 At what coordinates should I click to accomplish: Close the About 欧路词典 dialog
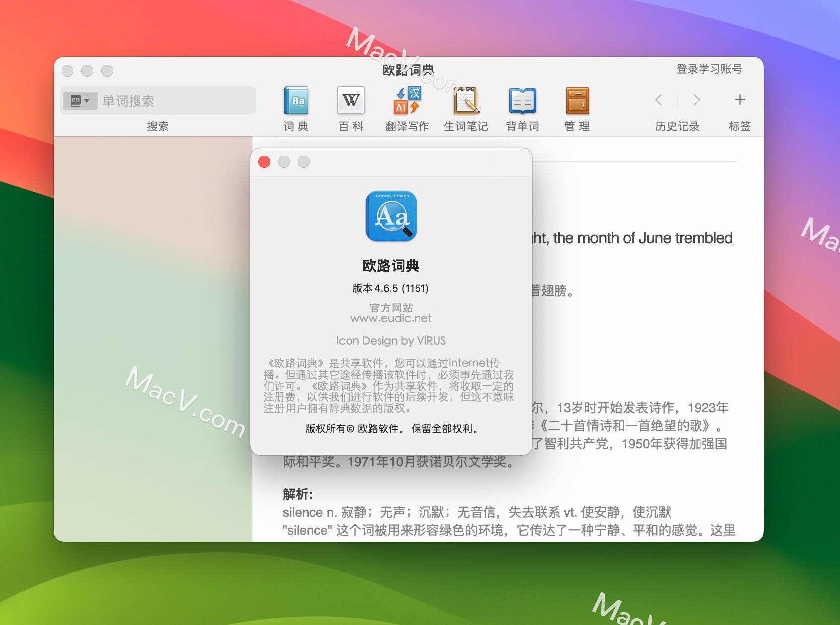point(264,161)
